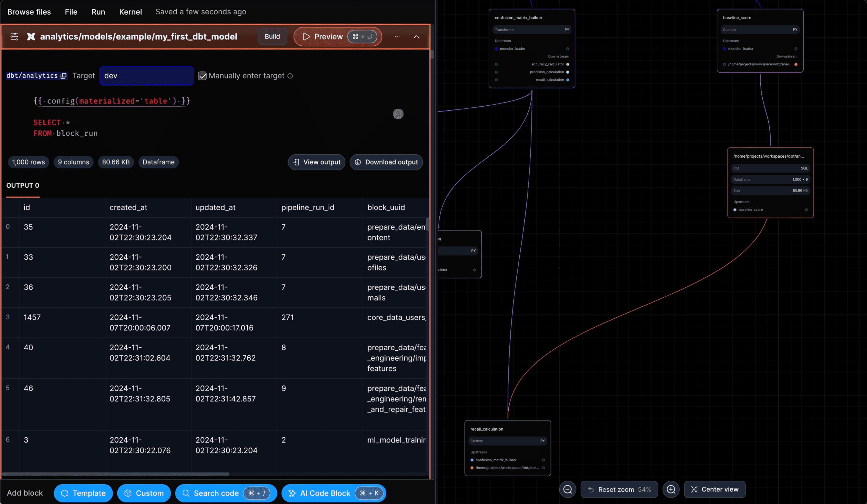The width and height of the screenshot is (867, 504).
Task: Click accuracy_calculator downstream port in confusion_matrix_builder
Action: tap(568, 64)
